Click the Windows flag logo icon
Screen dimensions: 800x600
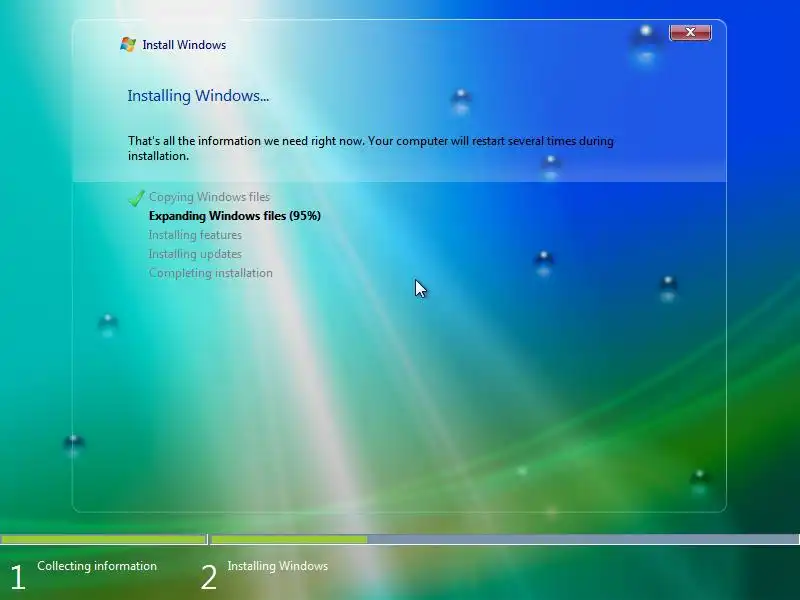tap(128, 44)
